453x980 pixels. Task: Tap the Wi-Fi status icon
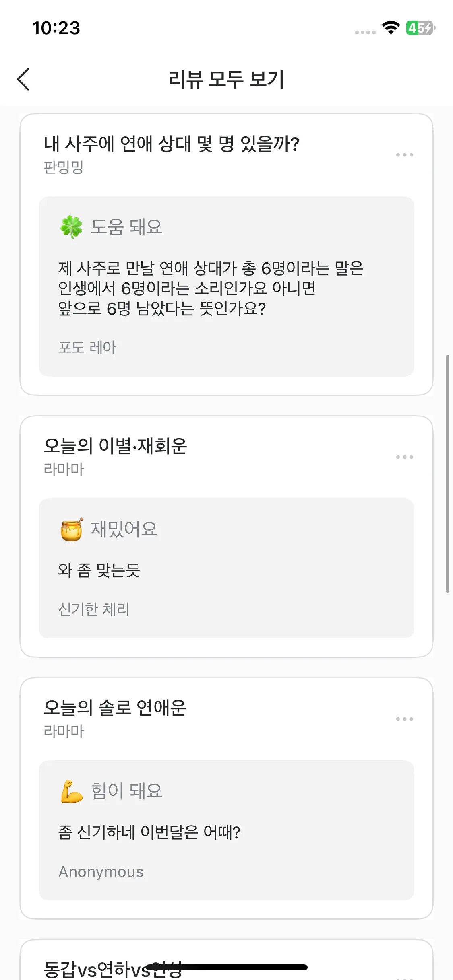coord(390,28)
